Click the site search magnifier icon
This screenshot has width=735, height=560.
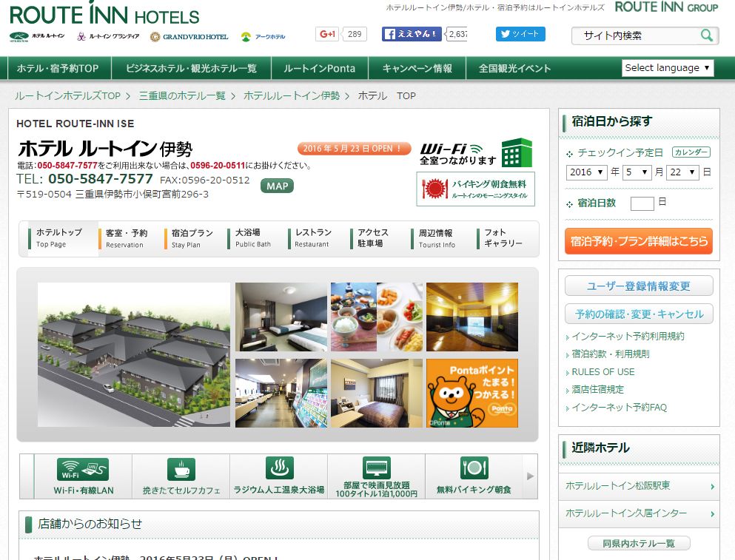(706, 36)
